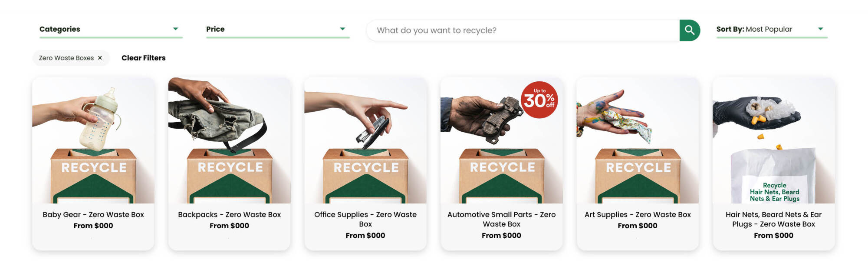Open Art Supplies Zero Waste Box image
Viewport: 868px width, 270px height.
pyautogui.click(x=638, y=140)
